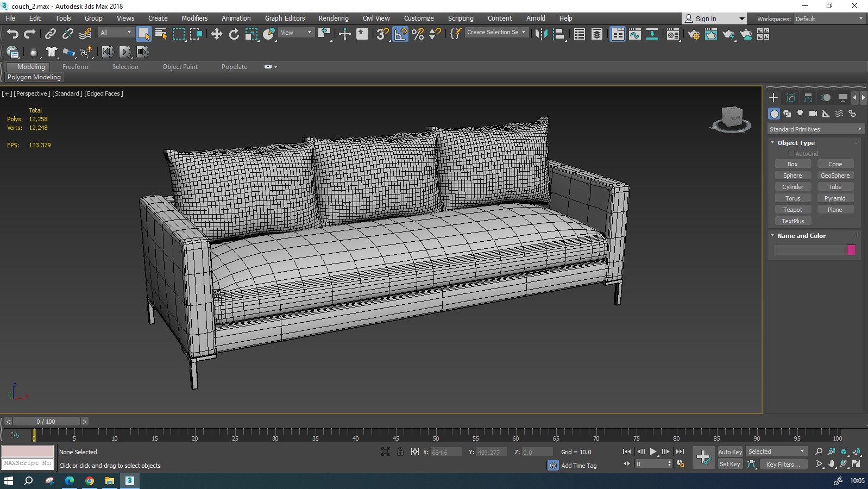Choose the Select Object tool
The image size is (868, 489).
pos(144,34)
